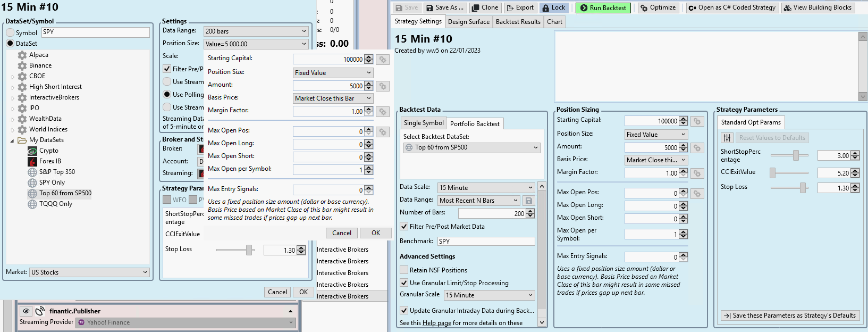Viewport: 868px width, 332px height.
Task: Click the Run Backtest button
Action: coord(603,8)
